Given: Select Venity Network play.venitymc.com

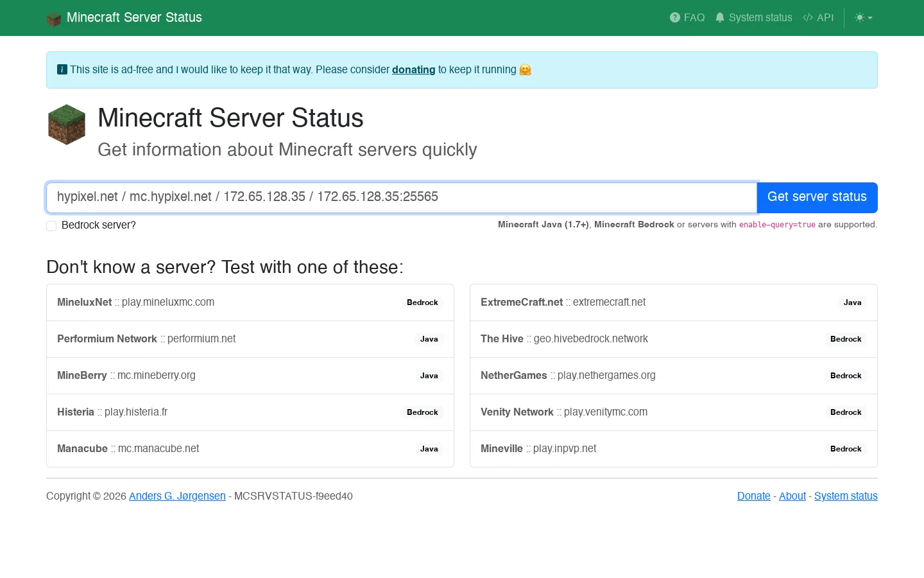Looking at the screenshot, I should [674, 412].
